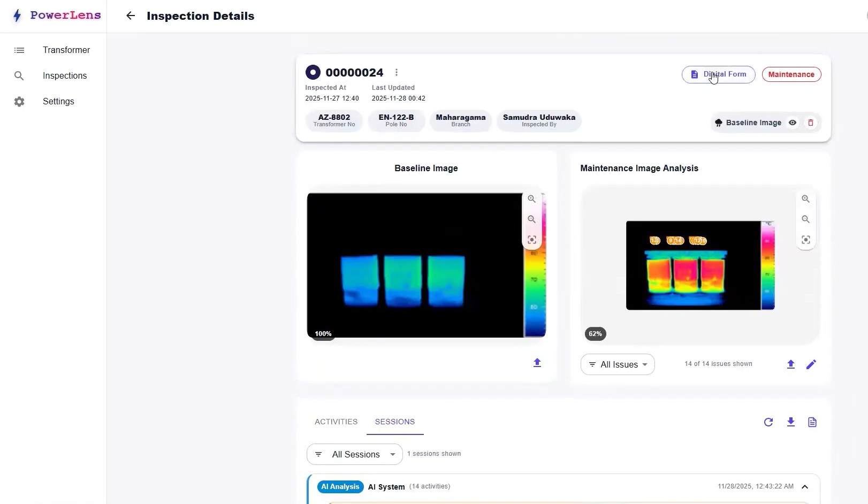Click the back arrow next to Inspection Details
Screen dimensions: 868x504
[x=130, y=16]
